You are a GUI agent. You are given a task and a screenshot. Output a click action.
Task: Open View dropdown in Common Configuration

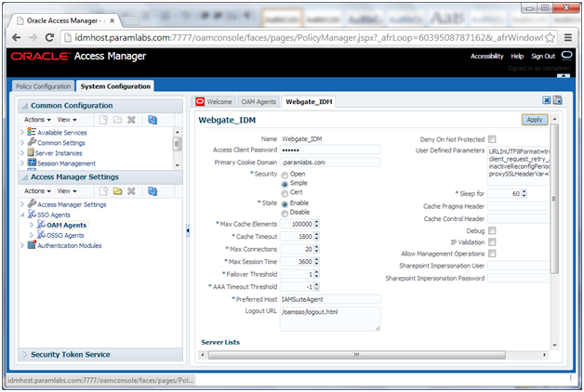(x=67, y=120)
